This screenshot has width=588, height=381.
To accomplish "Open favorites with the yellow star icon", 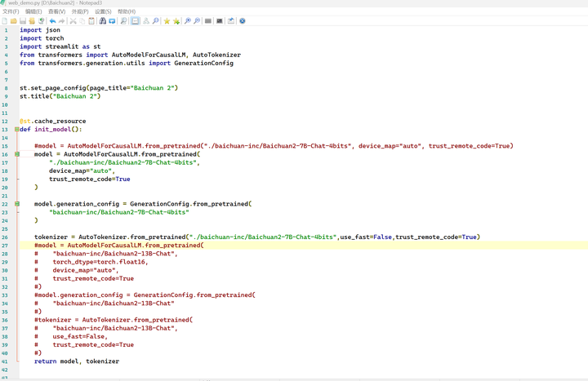I will [x=167, y=21].
